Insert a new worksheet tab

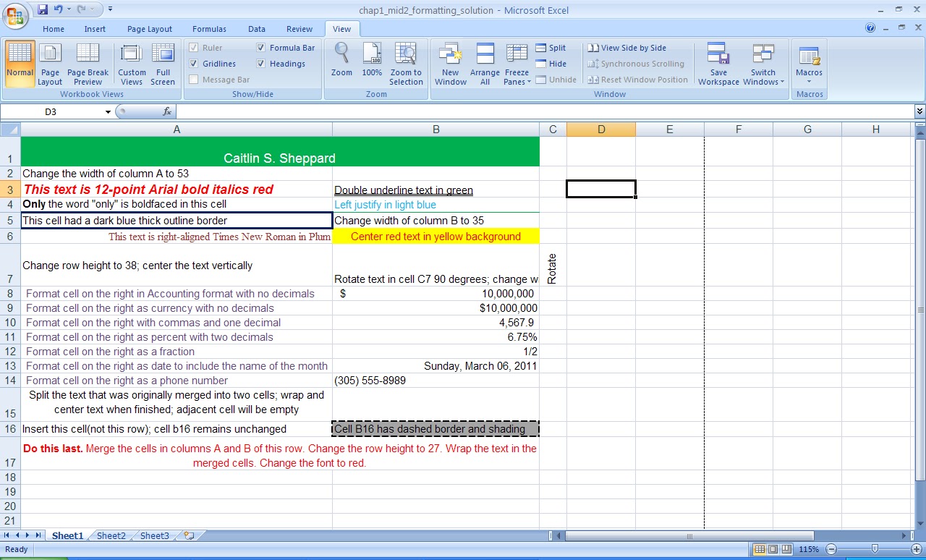pyautogui.click(x=190, y=536)
